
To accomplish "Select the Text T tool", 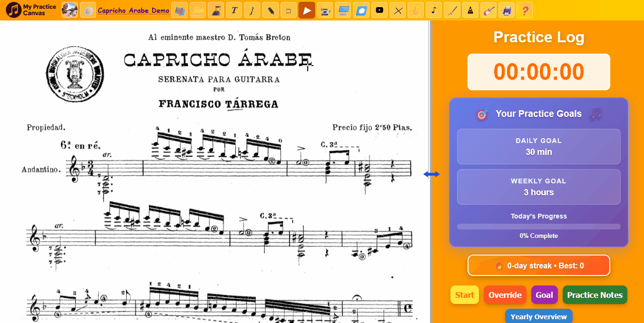I will pos(234,10).
